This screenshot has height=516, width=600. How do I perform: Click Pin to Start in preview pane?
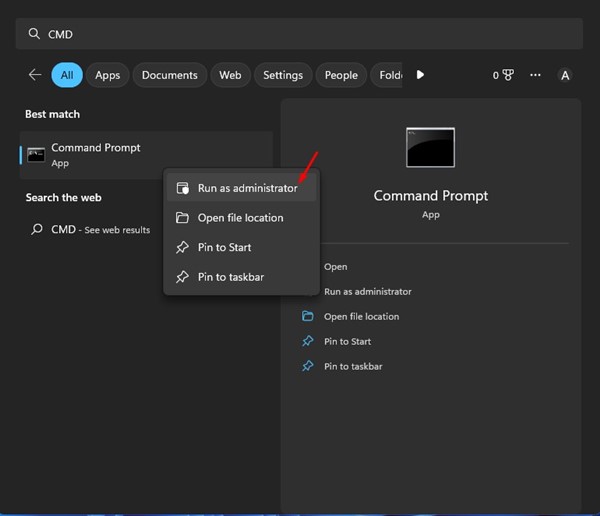[x=347, y=341]
